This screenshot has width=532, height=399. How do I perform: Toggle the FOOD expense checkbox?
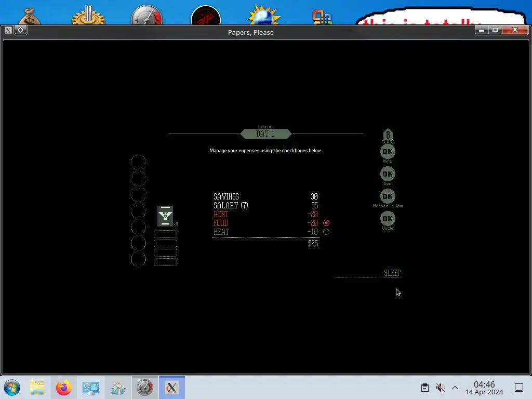[326, 223]
